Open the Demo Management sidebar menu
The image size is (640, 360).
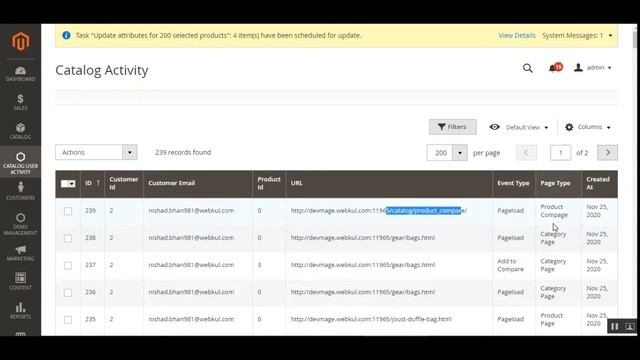(20, 224)
